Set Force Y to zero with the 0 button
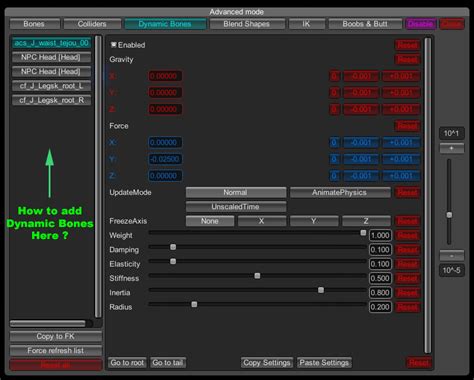This screenshot has width=474, height=380. coord(334,159)
